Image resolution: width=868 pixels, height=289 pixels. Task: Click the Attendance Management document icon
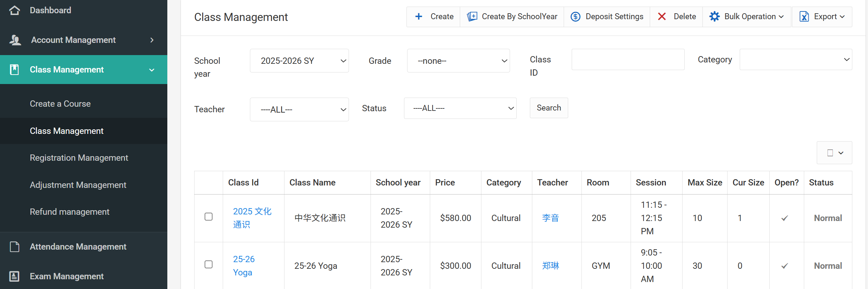tap(15, 247)
